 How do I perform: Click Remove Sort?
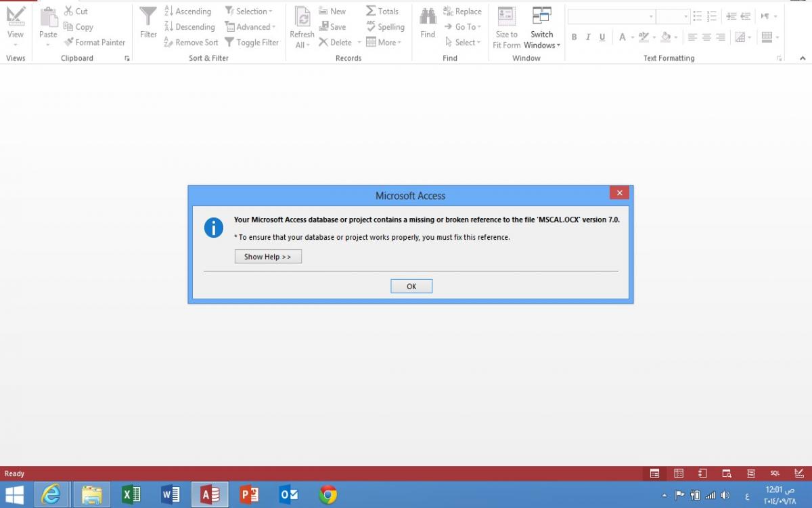coord(191,43)
